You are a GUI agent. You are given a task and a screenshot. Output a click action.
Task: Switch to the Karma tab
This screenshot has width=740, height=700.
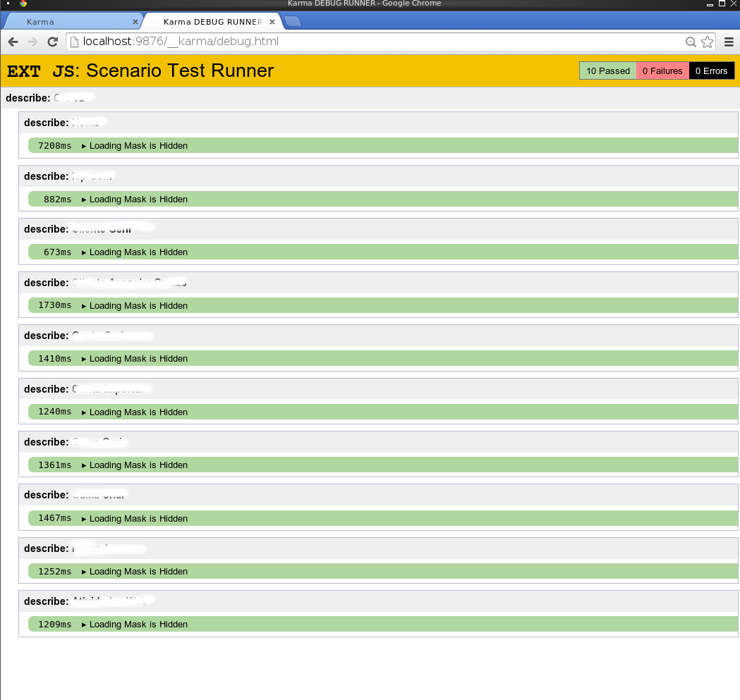point(72,22)
